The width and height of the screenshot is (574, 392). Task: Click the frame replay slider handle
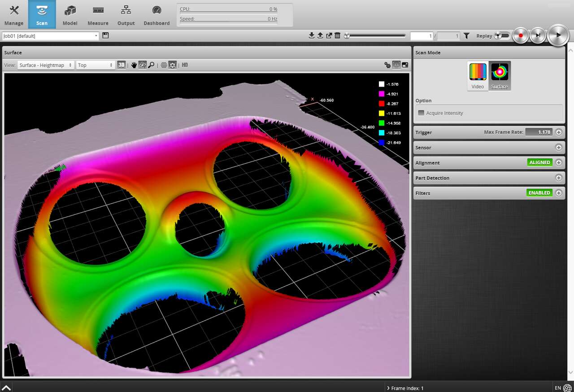click(x=347, y=36)
